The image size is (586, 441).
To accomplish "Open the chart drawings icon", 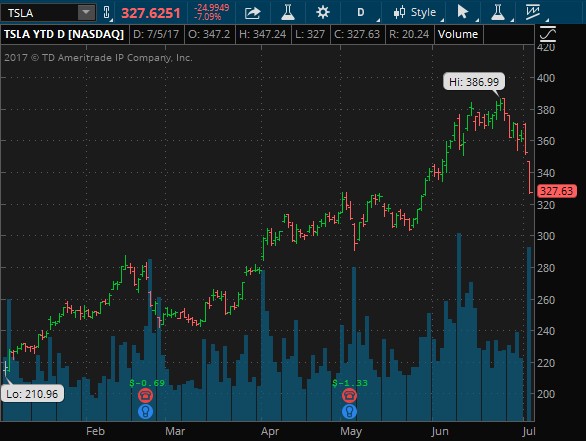I will pos(533,13).
